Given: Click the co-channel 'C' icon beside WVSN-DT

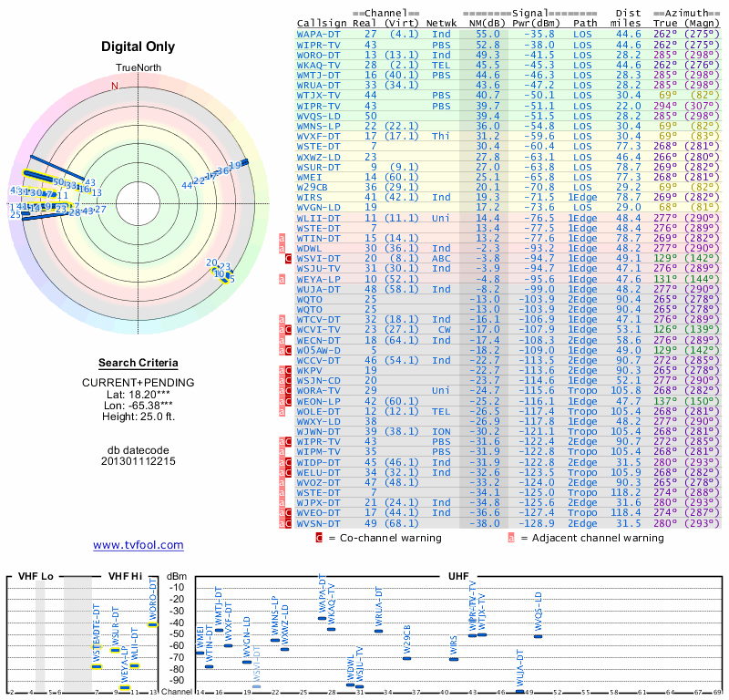Looking at the screenshot, I should click(x=289, y=523).
